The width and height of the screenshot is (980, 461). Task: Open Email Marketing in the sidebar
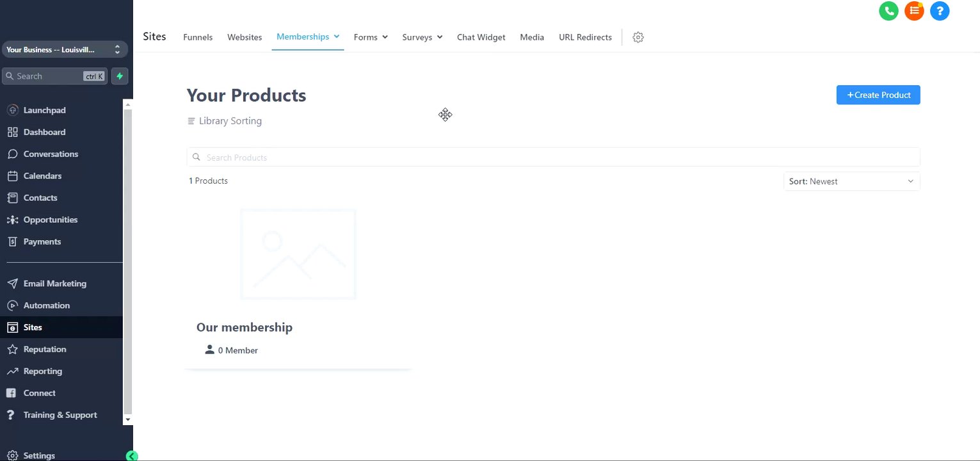point(54,284)
